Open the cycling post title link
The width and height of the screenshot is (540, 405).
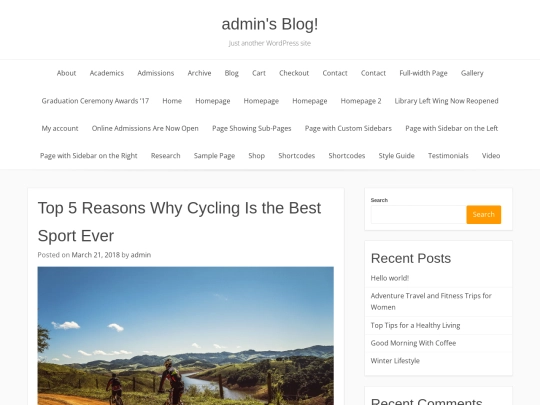[x=179, y=222]
